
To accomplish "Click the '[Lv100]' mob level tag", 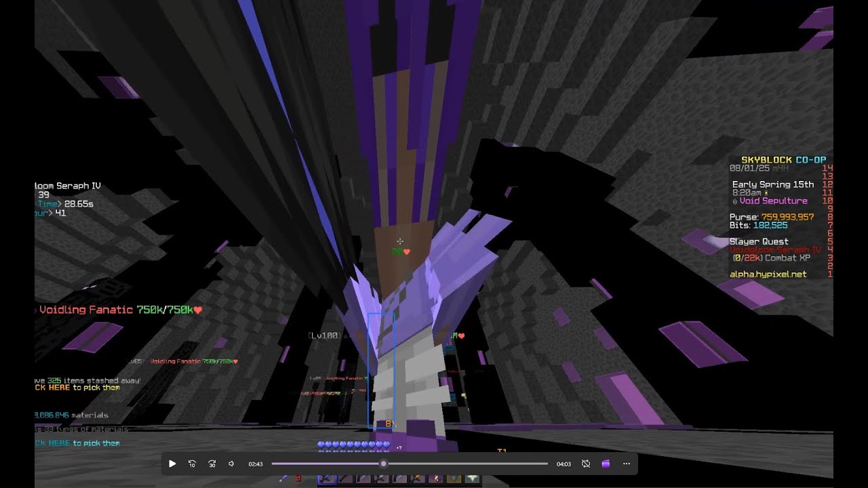I will (x=323, y=335).
